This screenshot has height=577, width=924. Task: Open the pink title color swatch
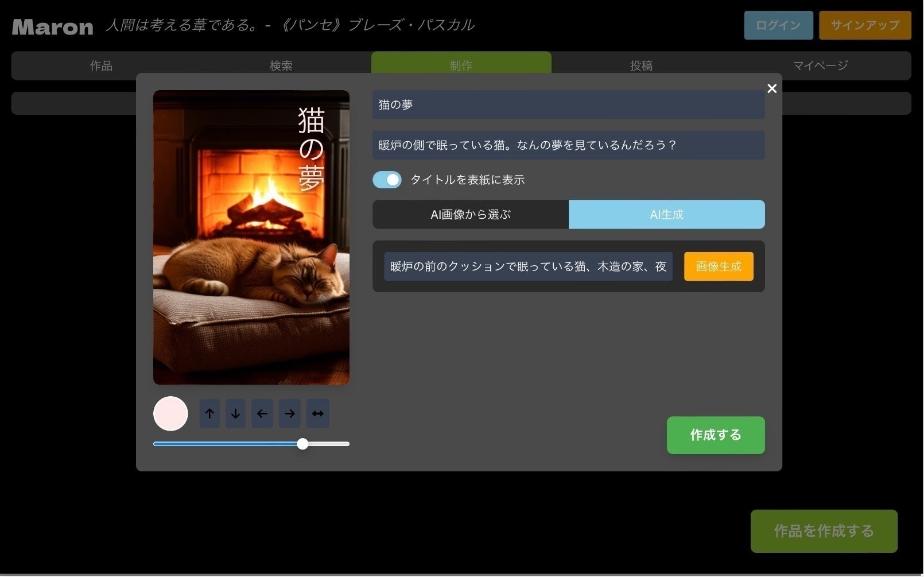(170, 413)
